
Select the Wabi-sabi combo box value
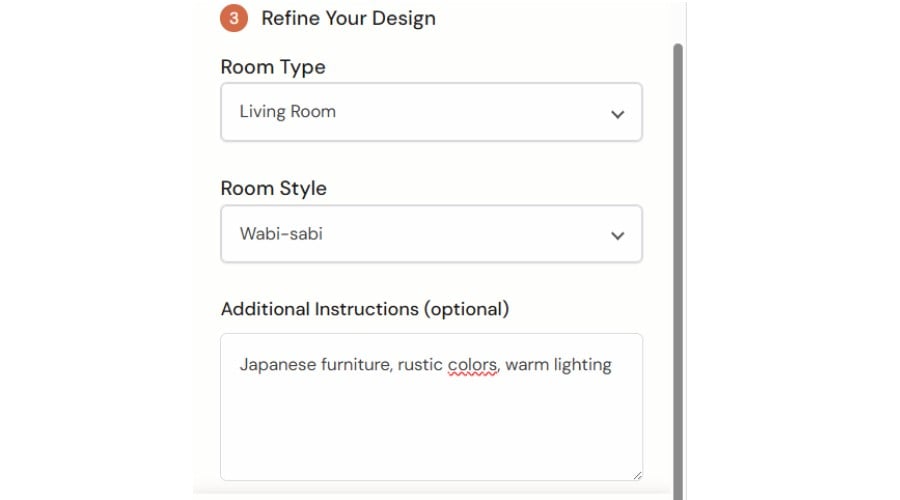pyautogui.click(x=281, y=235)
